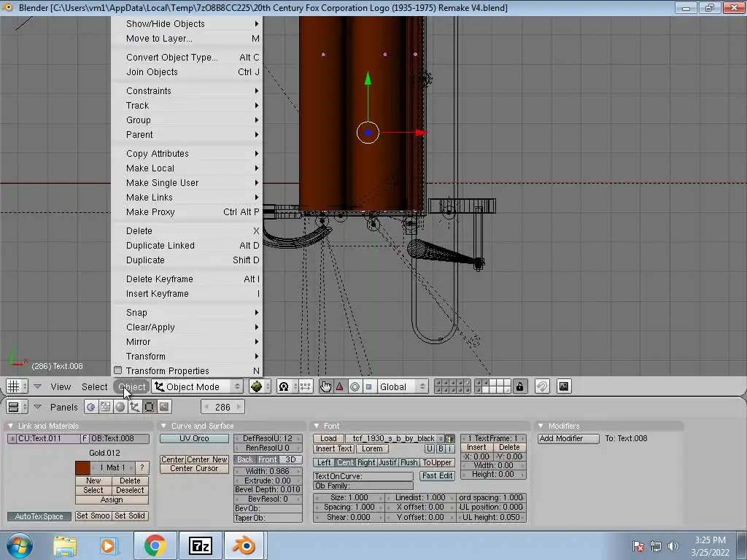Viewport: 747px width, 560px height.
Task: Click the Set Solid button
Action: click(x=130, y=516)
